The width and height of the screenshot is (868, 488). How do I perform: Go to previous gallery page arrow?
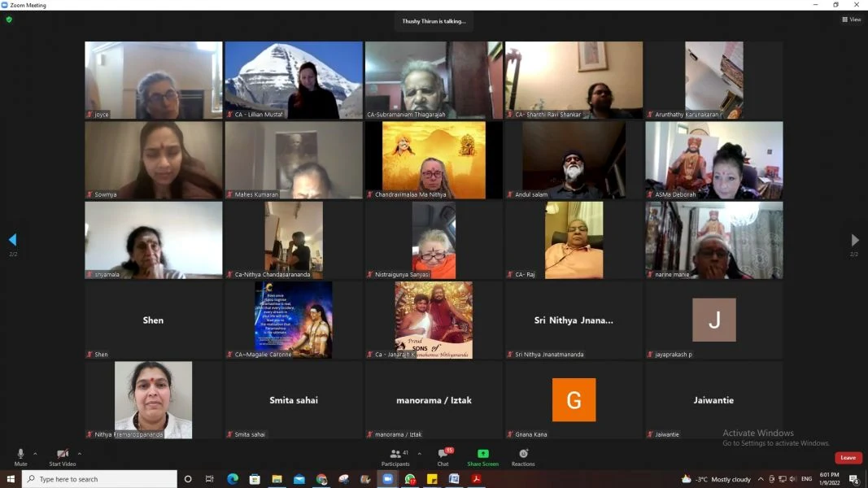tap(13, 240)
